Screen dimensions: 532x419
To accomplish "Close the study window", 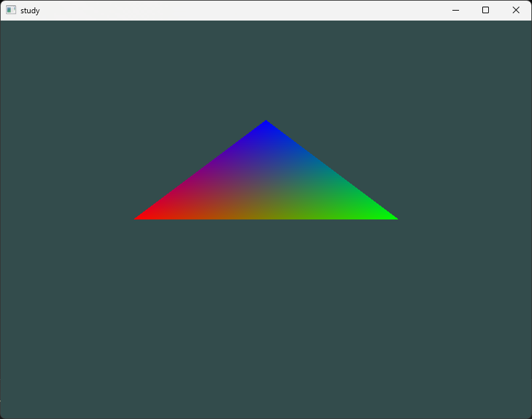I will click(515, 10).
